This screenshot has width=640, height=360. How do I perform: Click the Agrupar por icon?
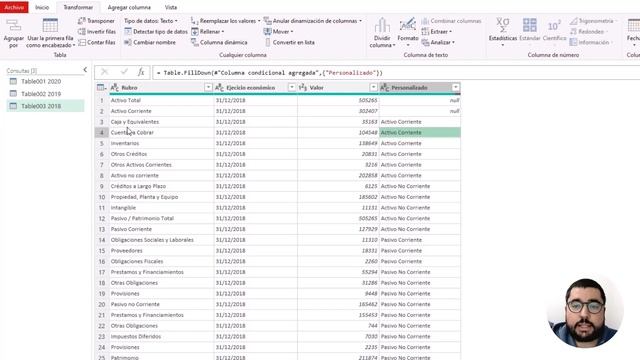(13, 26)
